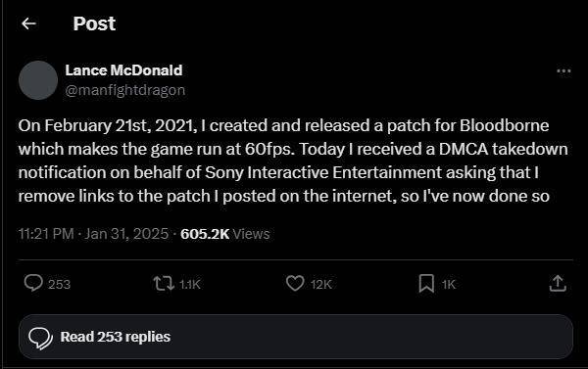The image size is (588, 369).
Task: Share the post via the upload icon
Action: pyautogui.click(x=558, y=283)
